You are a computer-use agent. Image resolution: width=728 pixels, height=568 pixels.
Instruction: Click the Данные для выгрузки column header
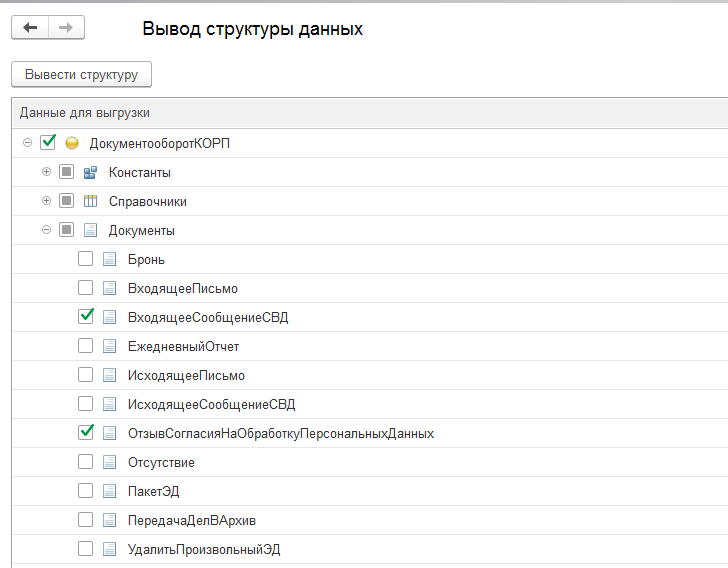coord(370,113)
